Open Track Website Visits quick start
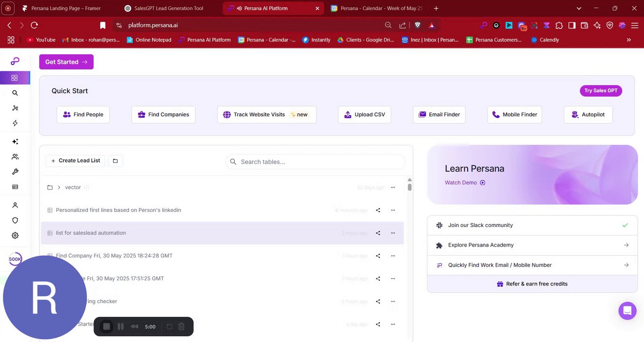 point(267,114)
